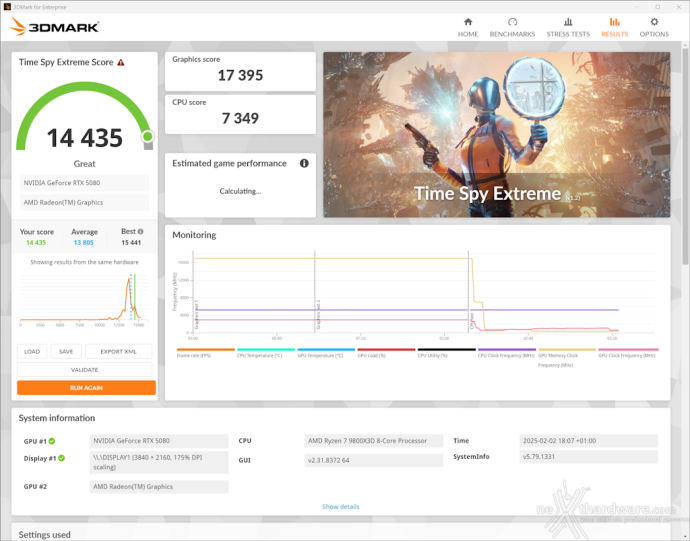The width and height of the screenshot is (690, 541).
Task: Switch to the STRESS TESTS tab label
Action: click(568, 34)
